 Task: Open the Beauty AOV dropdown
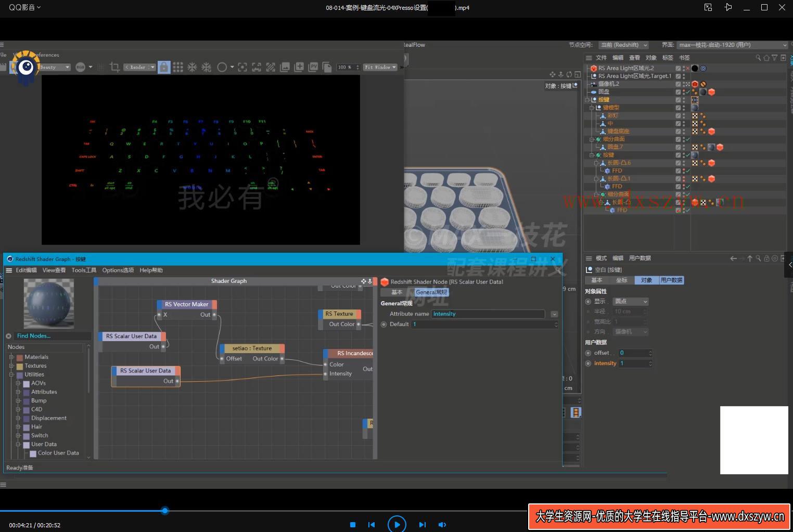click(x=55, y=67)
